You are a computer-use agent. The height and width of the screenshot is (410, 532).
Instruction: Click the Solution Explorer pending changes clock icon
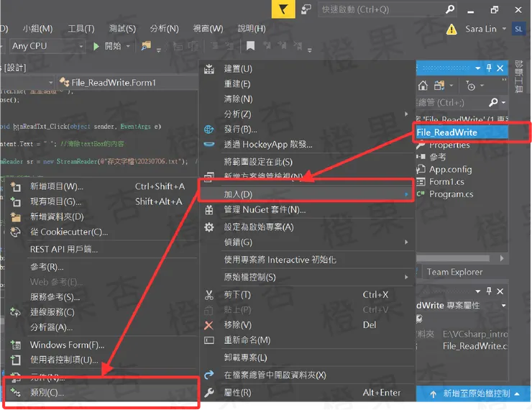[x=471, y=86]
